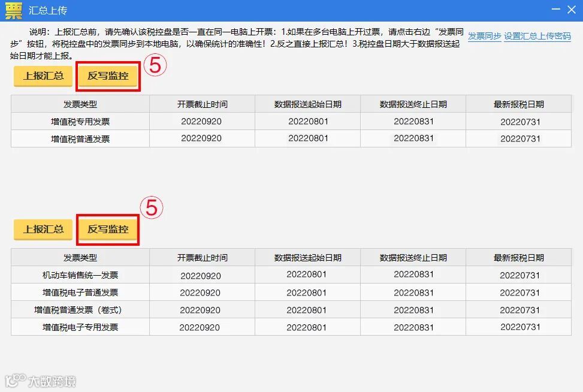
Task: Click the 数据报送起始日期 header in lower table
Action: [x=306, y=257]
